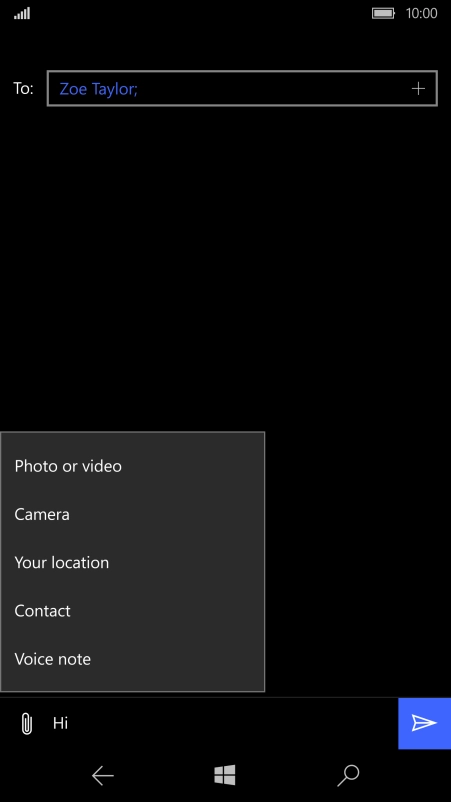This screenshot has height=802, width=451.
Task: Open search with the magnifier icon
Action: pyautogui.click(x=348, y=776)
